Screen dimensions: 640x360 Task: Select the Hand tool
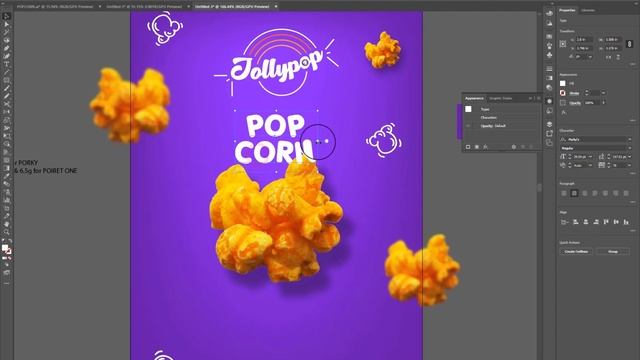click(7, 224)
